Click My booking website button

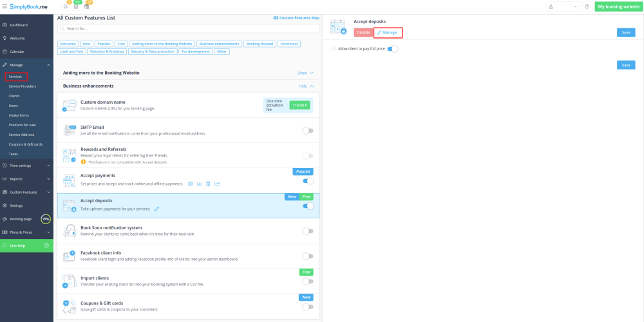coord(618,6)
